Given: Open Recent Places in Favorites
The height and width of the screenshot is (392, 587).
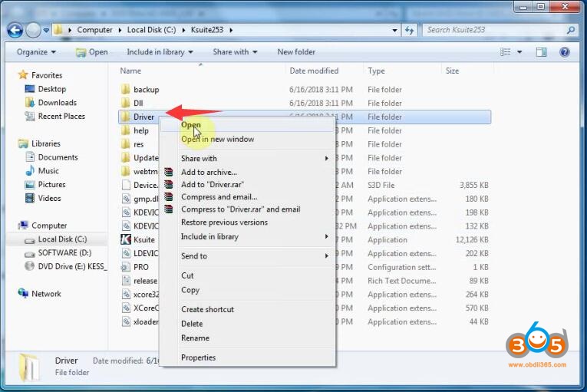Looking at the screenshot, I should tap(61, 117).
